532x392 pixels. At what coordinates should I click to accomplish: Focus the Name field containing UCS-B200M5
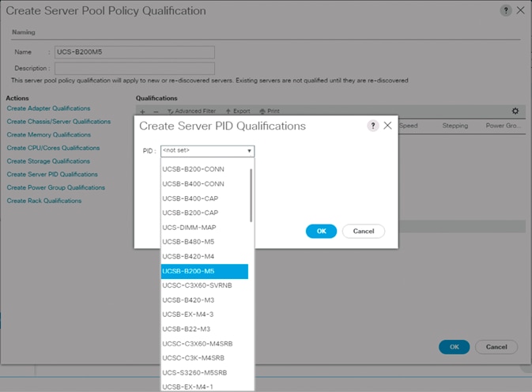coord(134,52)
